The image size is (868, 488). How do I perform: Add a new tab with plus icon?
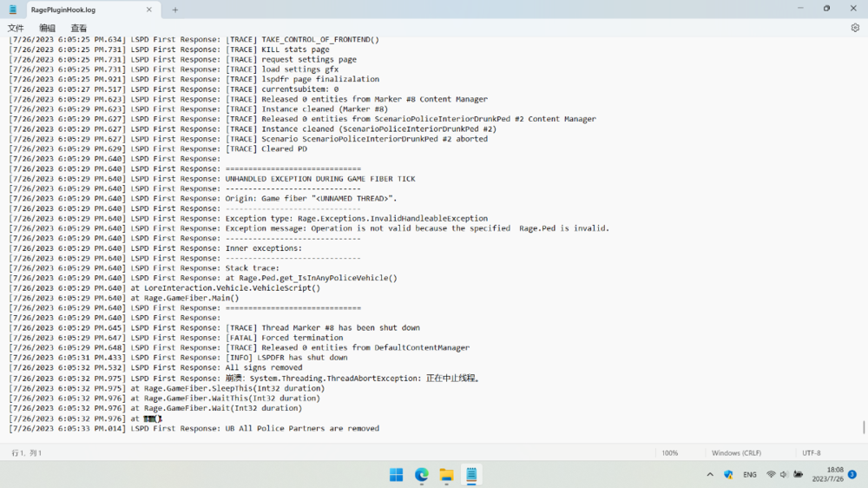(174, 10)
